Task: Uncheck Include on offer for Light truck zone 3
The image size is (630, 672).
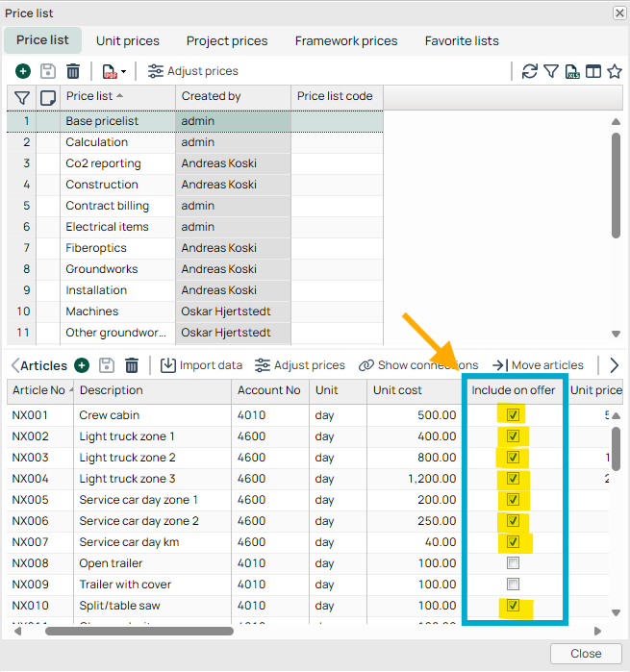Action: pyautogui.click(x=513, y=479)
